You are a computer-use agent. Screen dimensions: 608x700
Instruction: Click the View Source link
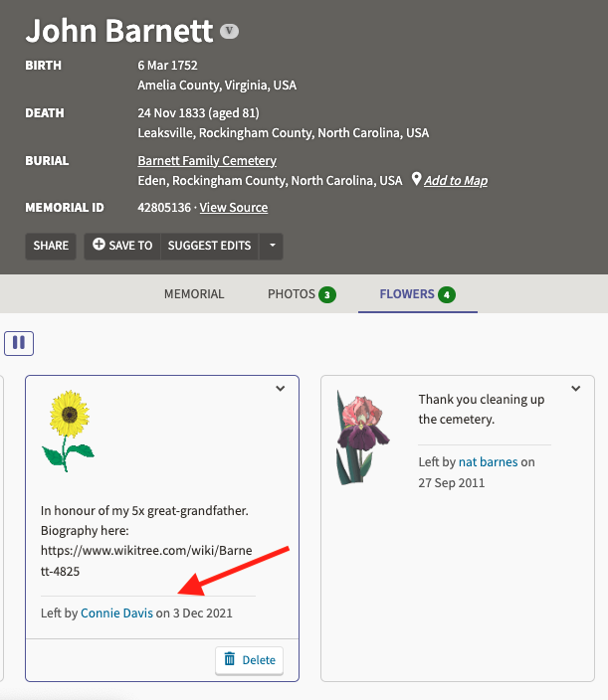[234, 208]
